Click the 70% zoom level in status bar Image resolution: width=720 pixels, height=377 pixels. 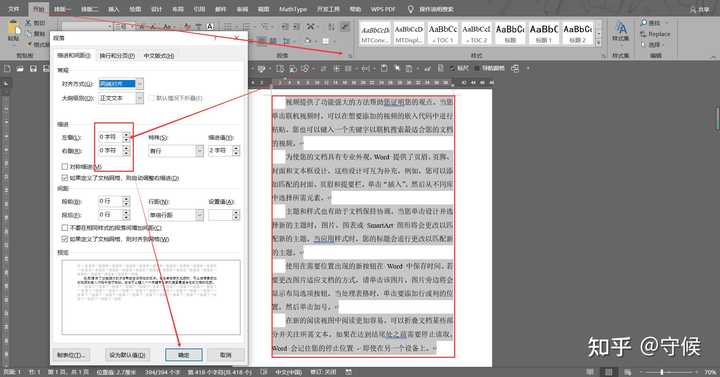coord(710,372)
